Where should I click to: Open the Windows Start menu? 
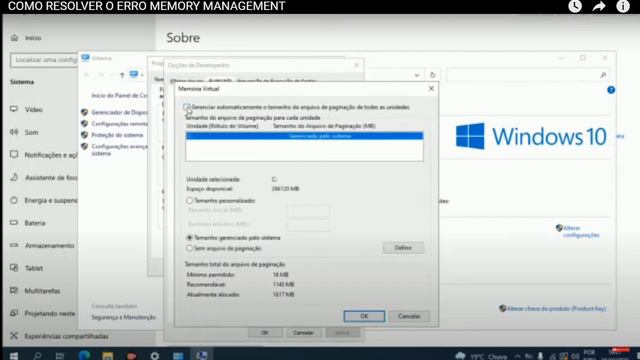point(13,356)
